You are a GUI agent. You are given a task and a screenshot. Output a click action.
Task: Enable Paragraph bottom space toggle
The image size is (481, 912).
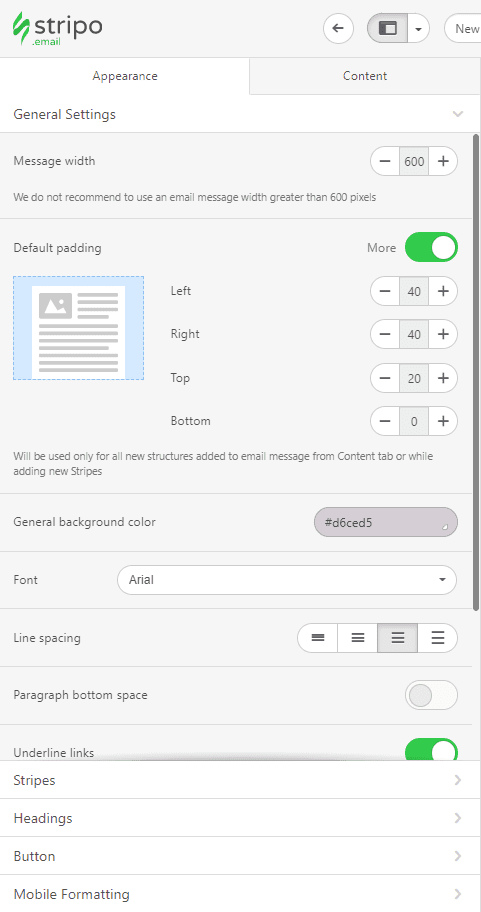coord(432,695)
